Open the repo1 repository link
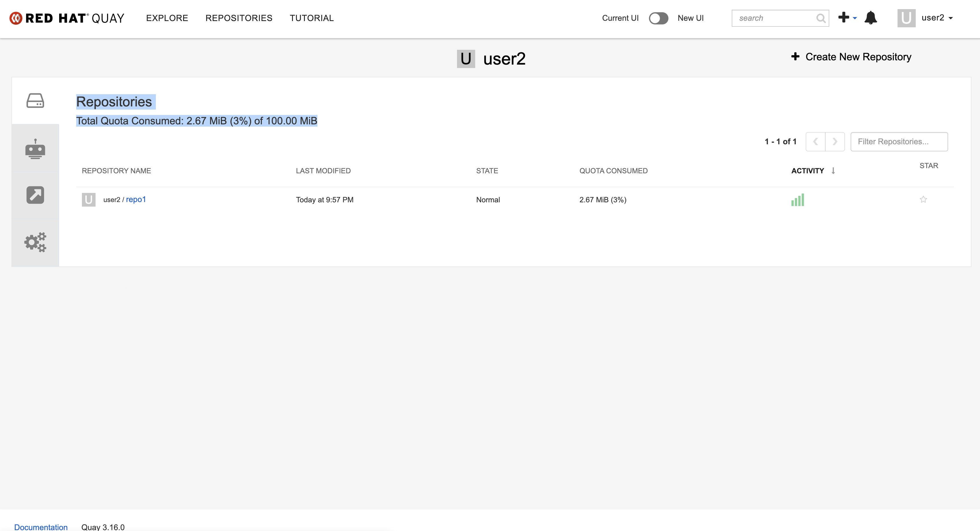Screen dimensions: 980x531 click(136, 199)
